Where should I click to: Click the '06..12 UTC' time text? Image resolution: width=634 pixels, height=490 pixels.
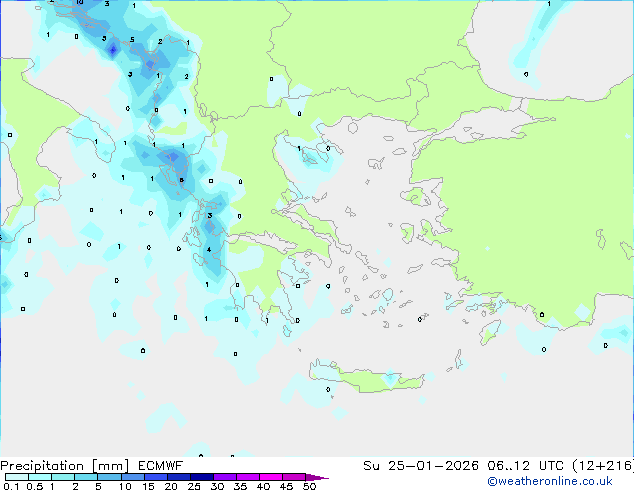point(525,466)
